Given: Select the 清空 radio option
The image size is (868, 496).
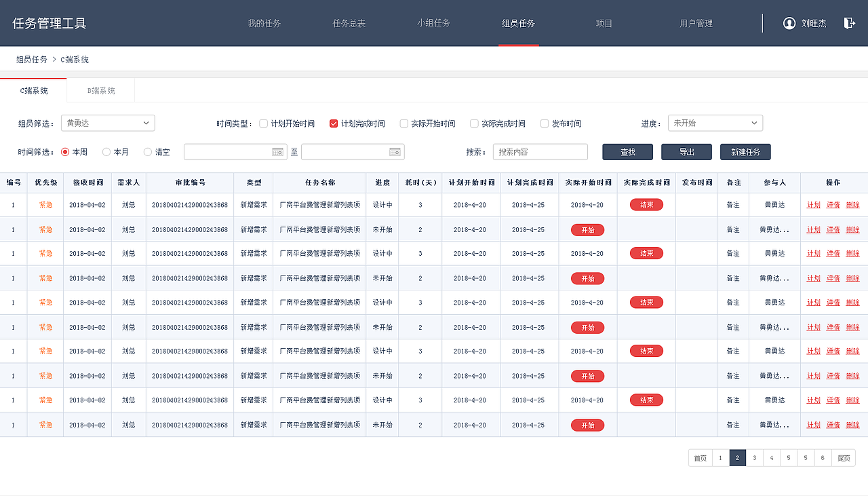Looking at the screenshot, I should coord(147,151).
